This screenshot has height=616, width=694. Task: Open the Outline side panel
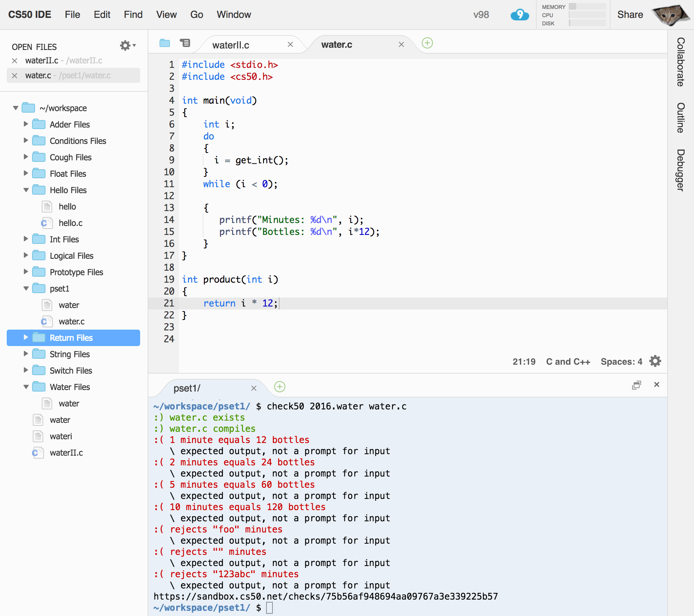point(681,117)
